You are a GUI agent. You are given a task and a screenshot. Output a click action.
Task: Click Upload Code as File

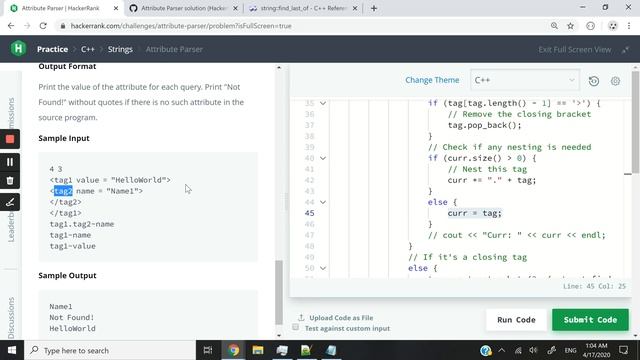tap(341, 318)
